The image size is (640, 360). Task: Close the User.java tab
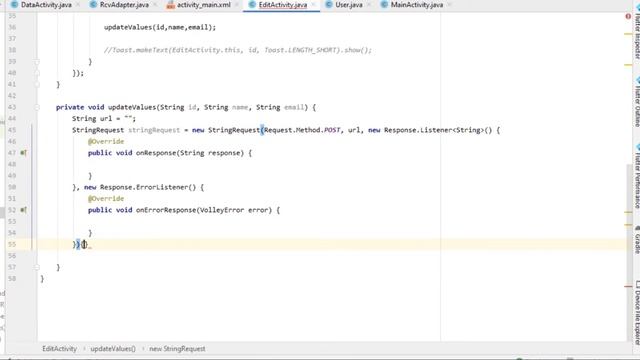tap(369, 5)
